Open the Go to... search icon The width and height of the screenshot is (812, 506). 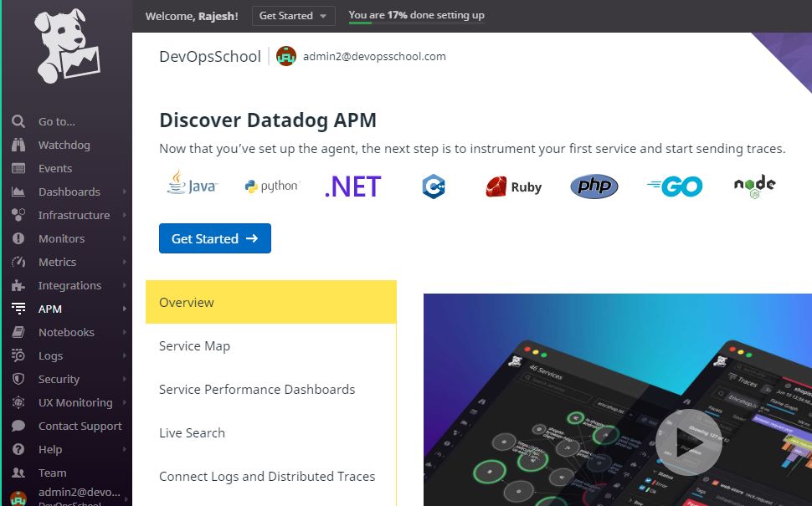(x=18, y=121)
